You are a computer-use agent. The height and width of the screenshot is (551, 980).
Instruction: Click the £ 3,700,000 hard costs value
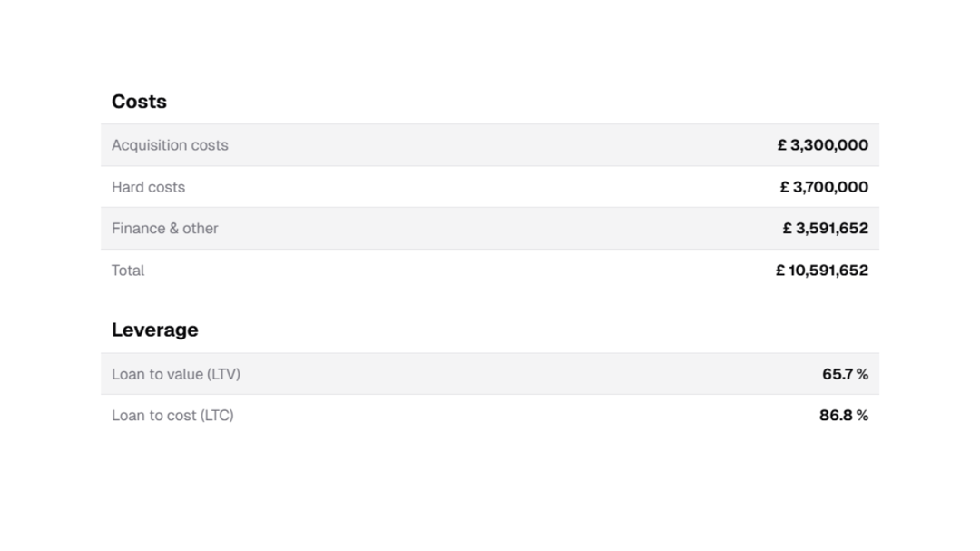point(824,187)
